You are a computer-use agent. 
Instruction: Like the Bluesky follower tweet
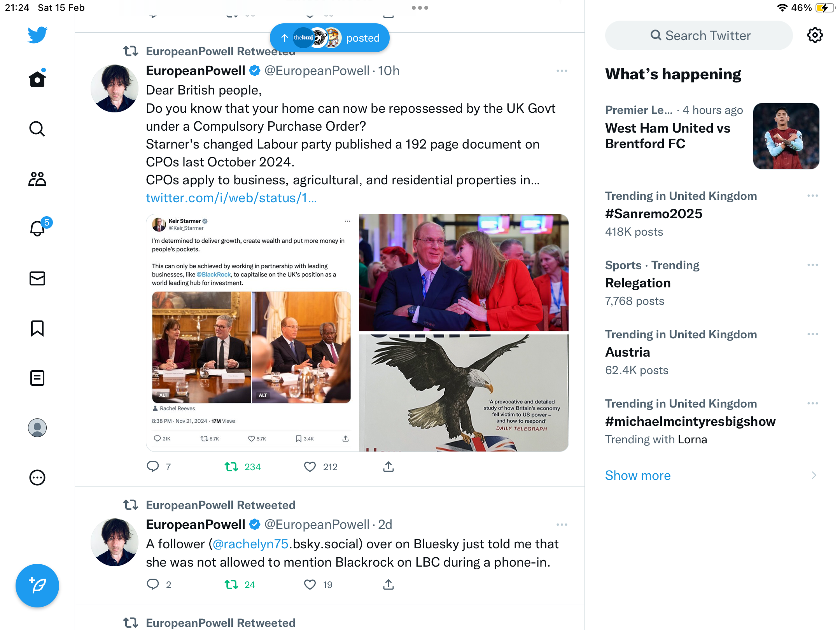click(x=310, y=584)
